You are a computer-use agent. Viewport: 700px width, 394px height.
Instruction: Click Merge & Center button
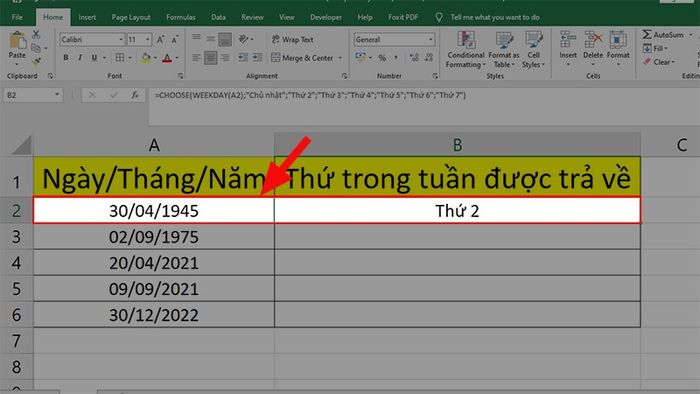tap(303, 58)
